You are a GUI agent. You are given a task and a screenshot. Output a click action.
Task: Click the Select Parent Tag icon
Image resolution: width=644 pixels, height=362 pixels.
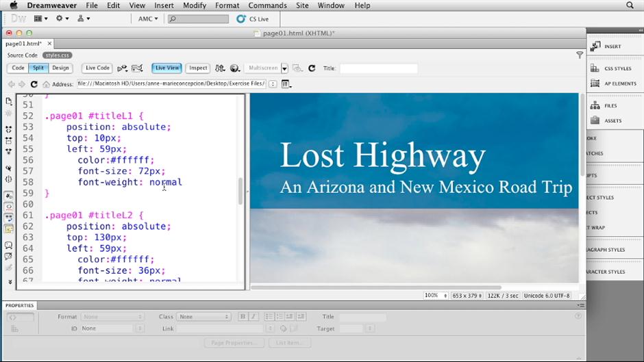coord(9,168)
